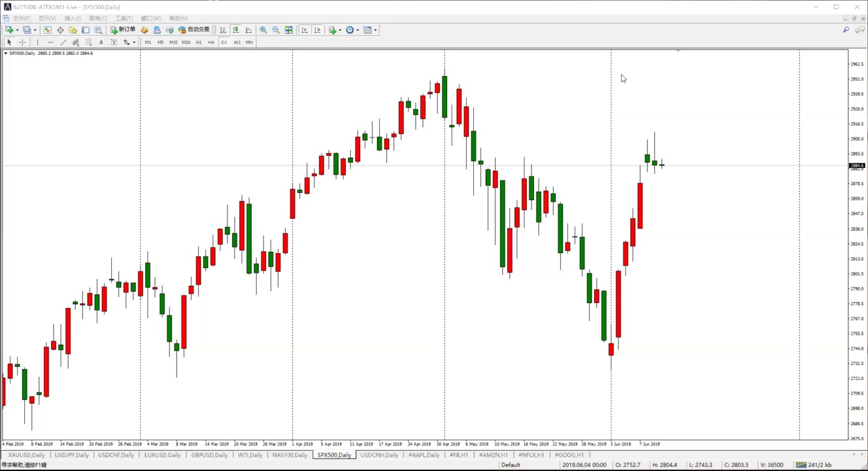Zoom out of the chart
Screen dimensions: 868x471
tap(276, 30)
